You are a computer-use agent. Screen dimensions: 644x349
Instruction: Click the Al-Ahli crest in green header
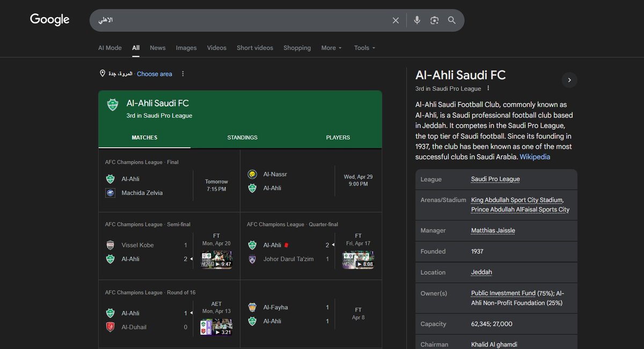[112, 105]
